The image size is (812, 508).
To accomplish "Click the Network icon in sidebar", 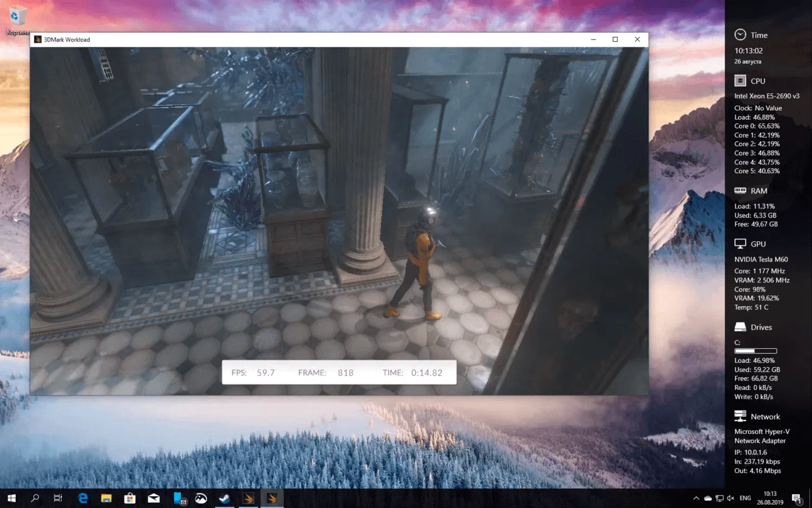I will click(740, 416).
